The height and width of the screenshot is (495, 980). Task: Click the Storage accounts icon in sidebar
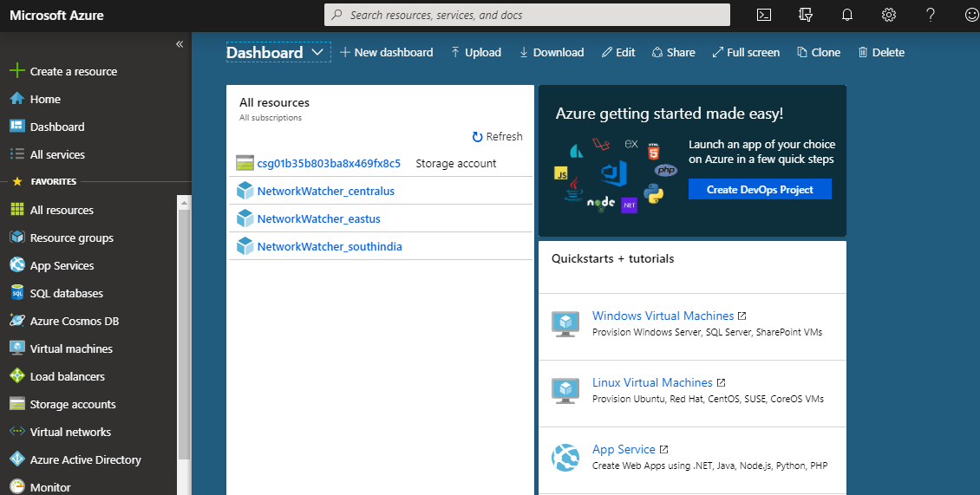click(16, 404)
